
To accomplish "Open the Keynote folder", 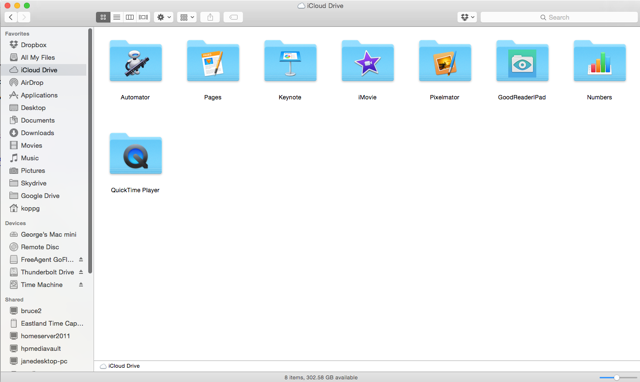I will coord(290,61).
